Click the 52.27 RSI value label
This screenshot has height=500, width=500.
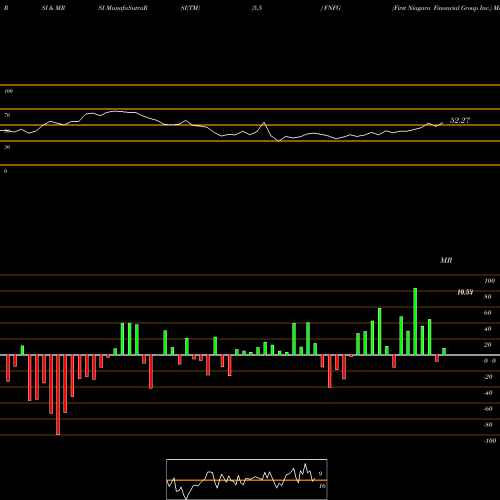click(x=460, y=120)
